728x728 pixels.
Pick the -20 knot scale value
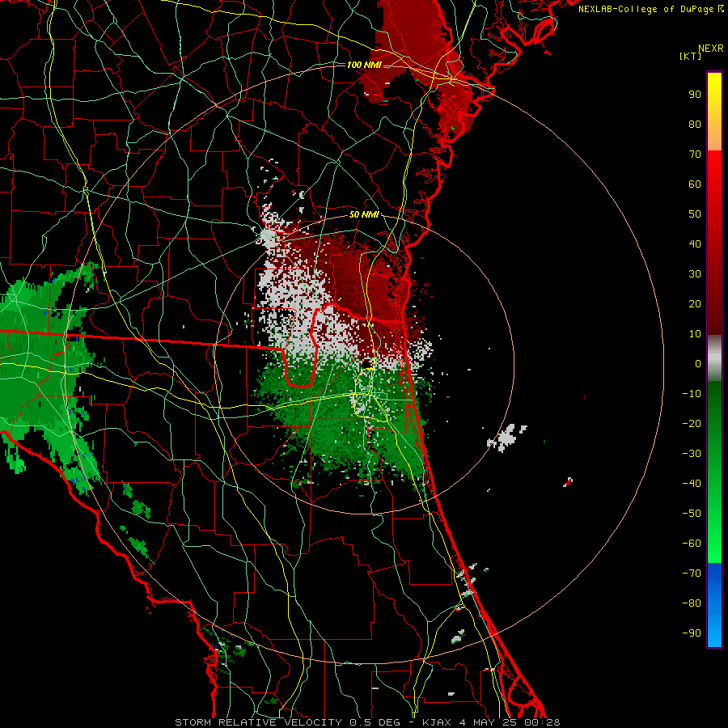point(692,423)
